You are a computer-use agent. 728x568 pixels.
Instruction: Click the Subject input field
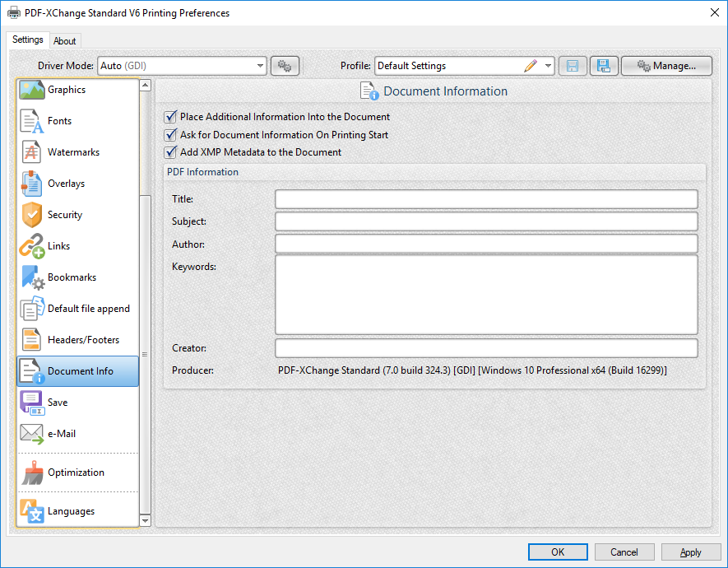[x=486, y=221]
